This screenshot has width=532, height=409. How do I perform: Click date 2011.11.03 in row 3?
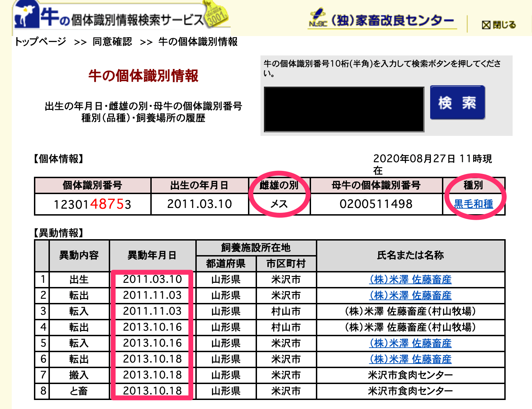[152, 311]
